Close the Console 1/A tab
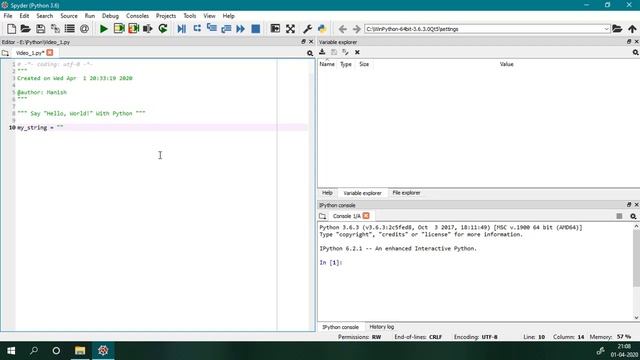Screen dimensions: 640x360 [366, 216]
